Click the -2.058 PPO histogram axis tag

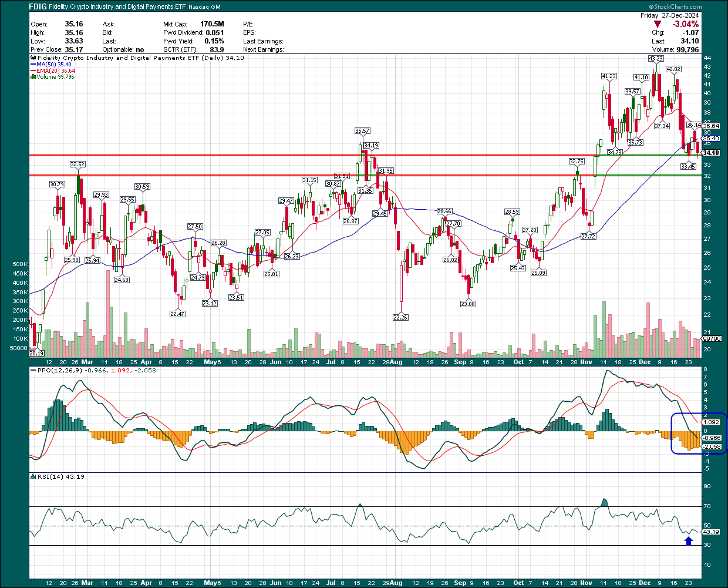(712, 447)
